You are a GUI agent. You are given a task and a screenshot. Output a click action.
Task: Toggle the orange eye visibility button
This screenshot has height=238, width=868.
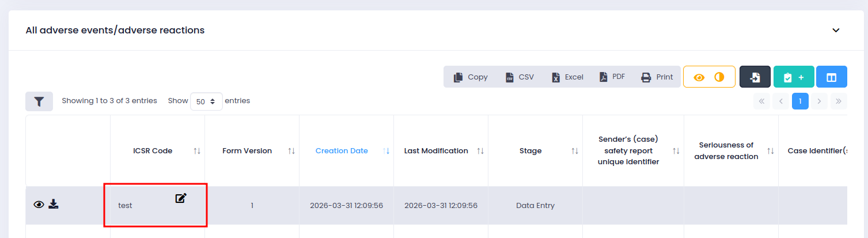click(x=699, y=77)
